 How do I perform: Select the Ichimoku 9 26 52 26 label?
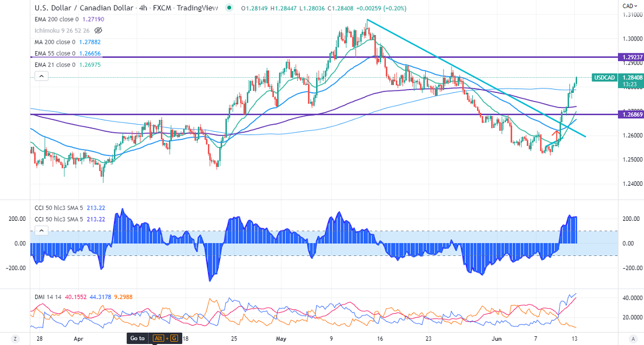[62, 30]
